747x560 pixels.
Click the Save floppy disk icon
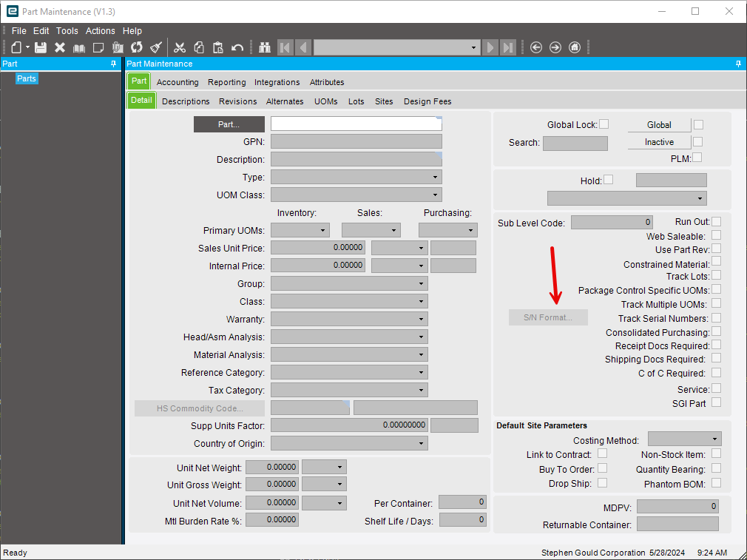click(41, 47)
